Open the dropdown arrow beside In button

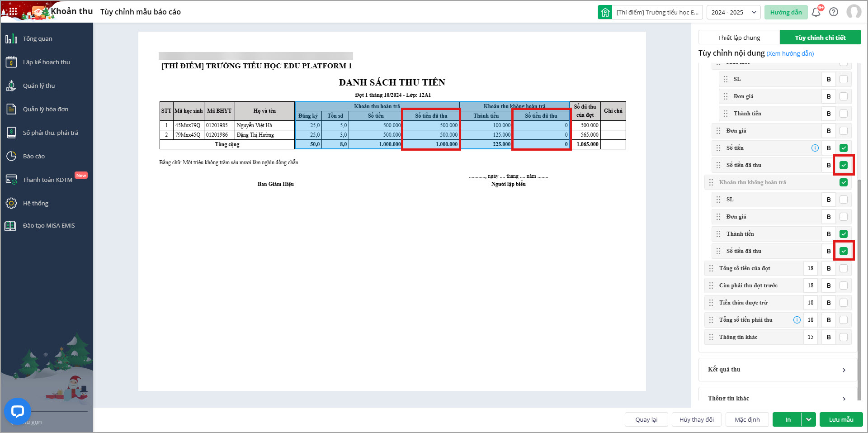[x=809, y=419]
